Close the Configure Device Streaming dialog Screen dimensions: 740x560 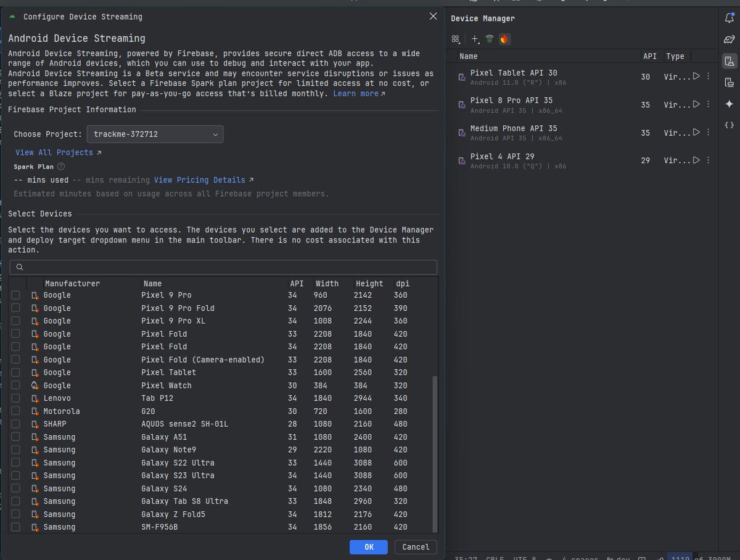tap(433, 17)
